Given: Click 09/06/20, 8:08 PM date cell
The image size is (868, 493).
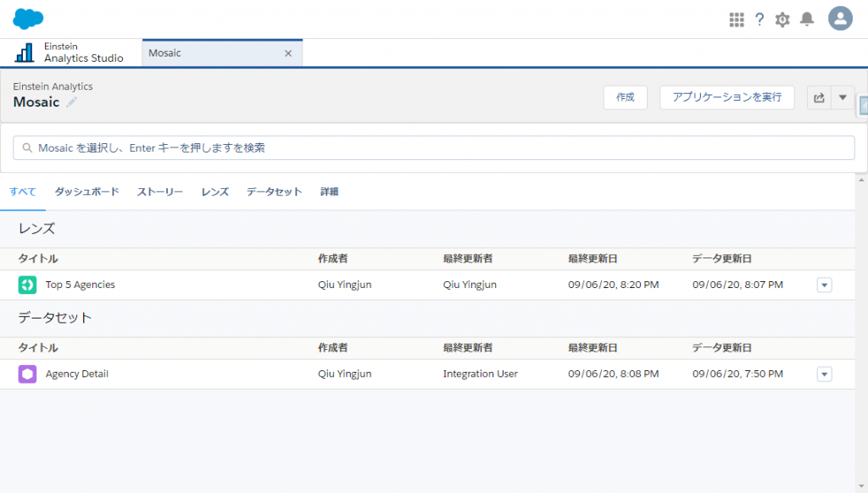Looking at the screenshot, I should click(614, 374).
